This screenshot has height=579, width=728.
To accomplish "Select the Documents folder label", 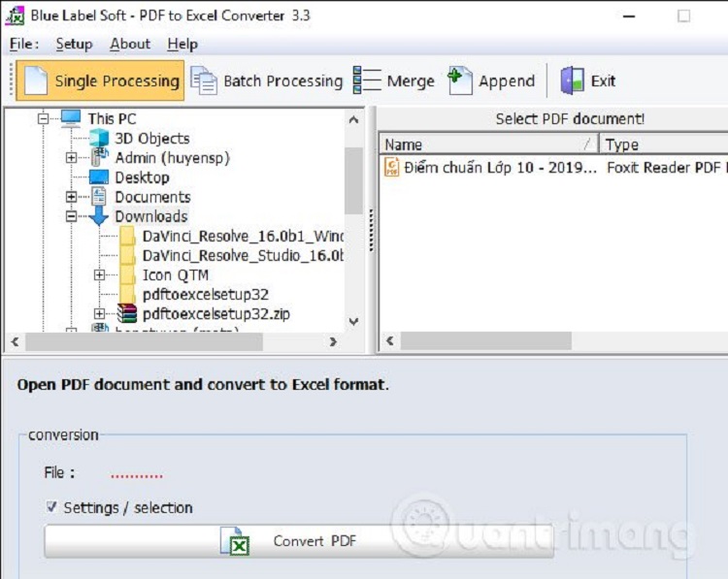I will coord(152,197).
